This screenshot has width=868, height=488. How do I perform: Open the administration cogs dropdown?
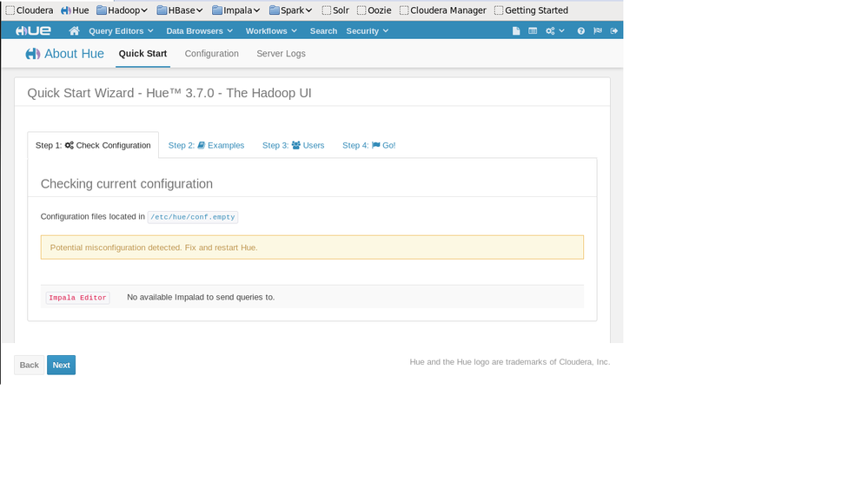554,31
